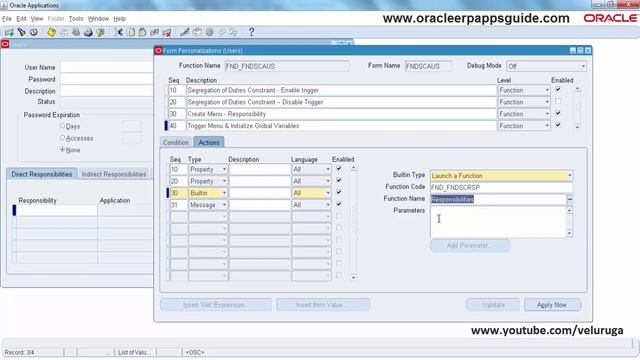Open Type dropdown for action Seq 10

(x=224, y=169)
